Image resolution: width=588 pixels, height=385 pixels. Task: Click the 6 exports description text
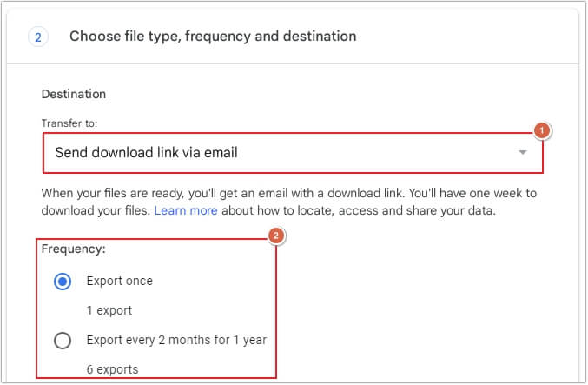pos(113,369)
